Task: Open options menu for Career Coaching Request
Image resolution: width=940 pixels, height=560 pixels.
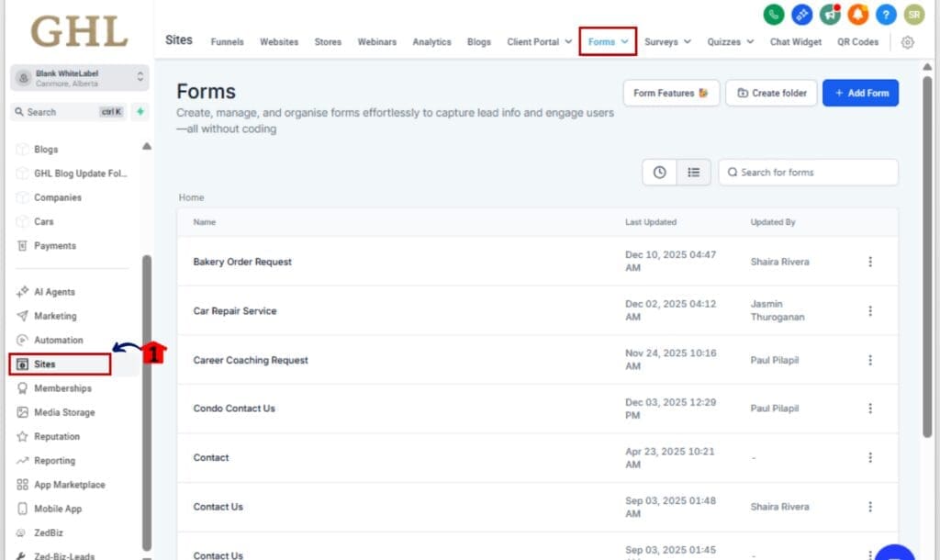Action: point(870,360)
